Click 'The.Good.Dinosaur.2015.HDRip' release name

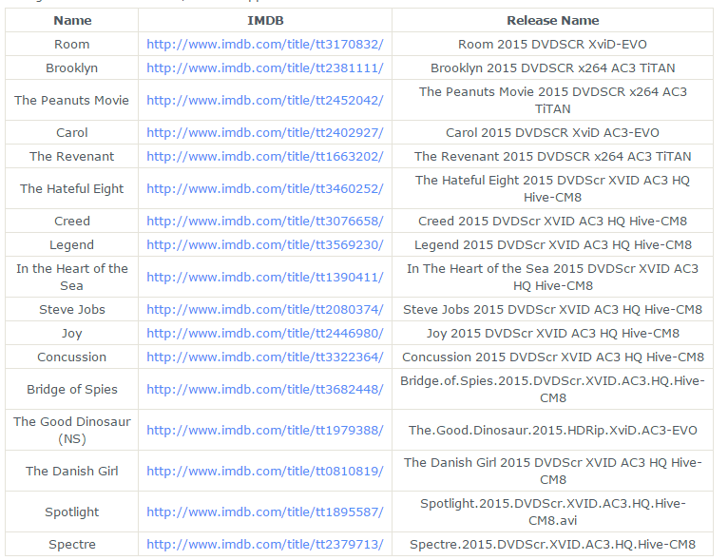pos(552,431)
